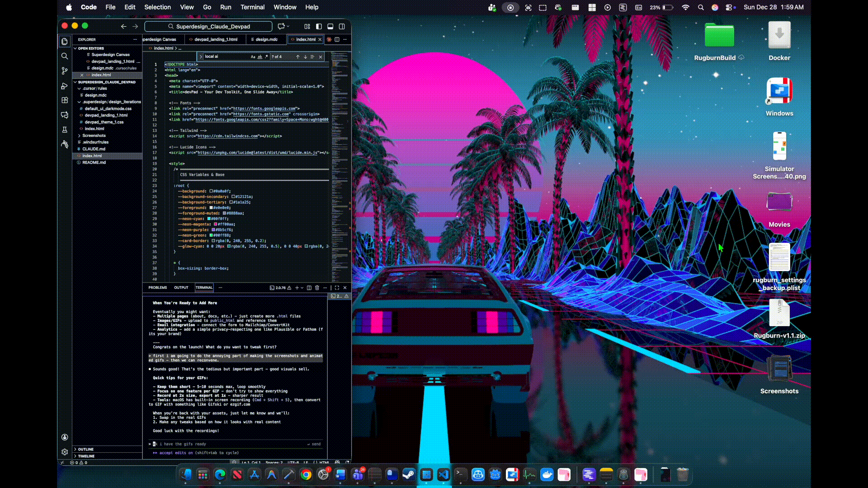Toggle Match Case in the find widget

(x=253, y=56)
